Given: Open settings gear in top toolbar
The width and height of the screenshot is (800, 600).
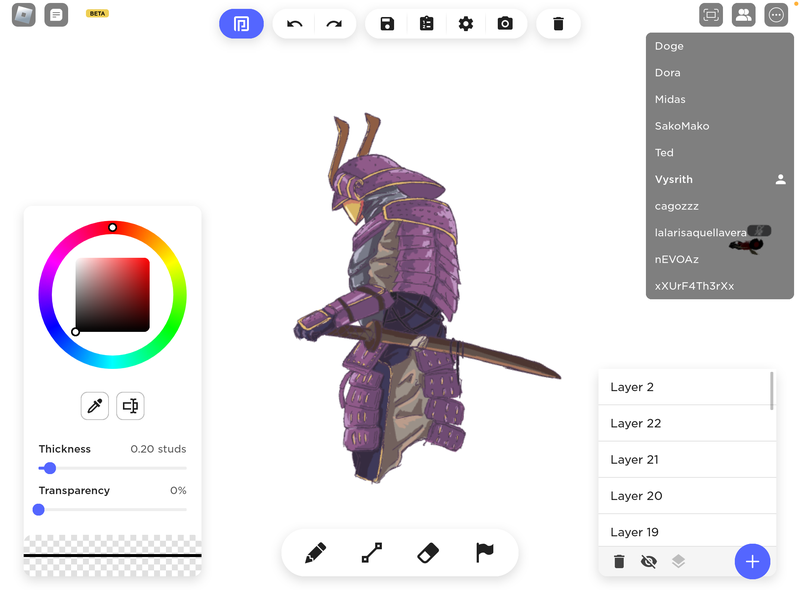Looking at the screenshot, I should pyautogui.click(x=466, y=24).
